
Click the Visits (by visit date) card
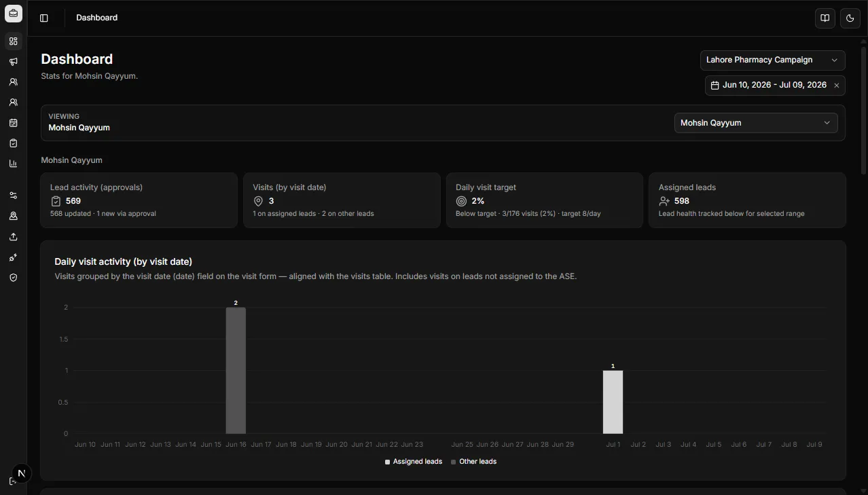[x=342, y=200]
